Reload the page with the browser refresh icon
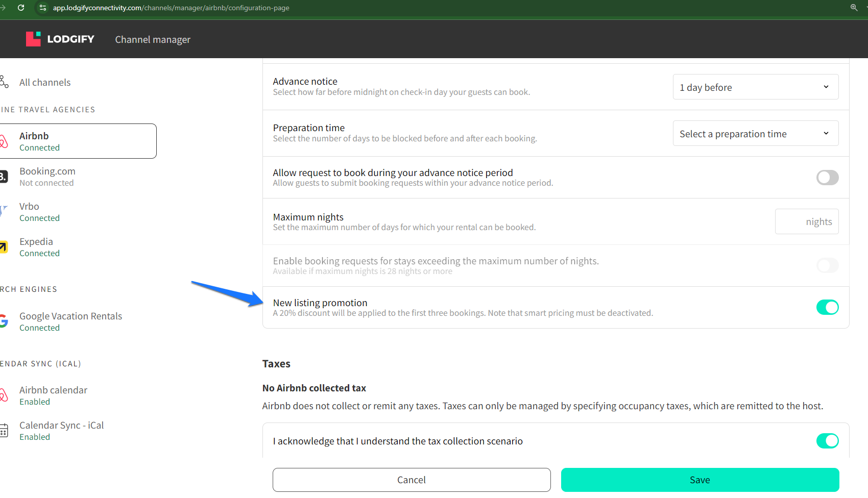The width and height of the screenshot is (868, 498). point(21,8)
